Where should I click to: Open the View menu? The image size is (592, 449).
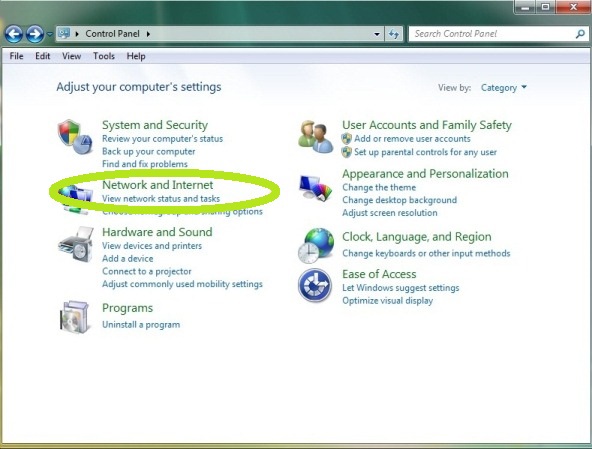click(71, 56)
